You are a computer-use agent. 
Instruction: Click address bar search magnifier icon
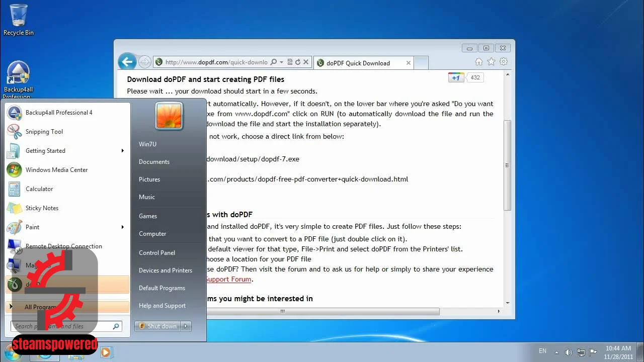click(x=274, y=62)
